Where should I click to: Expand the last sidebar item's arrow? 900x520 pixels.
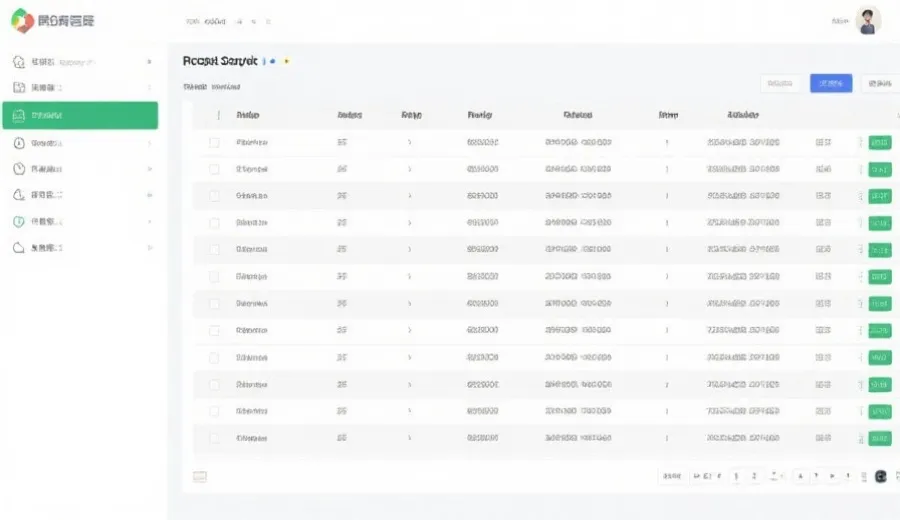point(150,247)
